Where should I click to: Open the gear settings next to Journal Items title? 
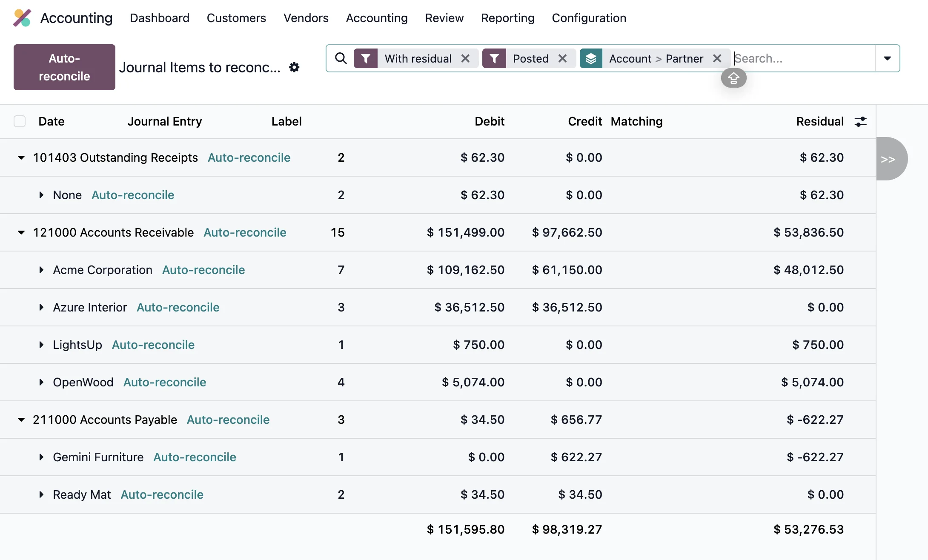(x=294, y=67)
